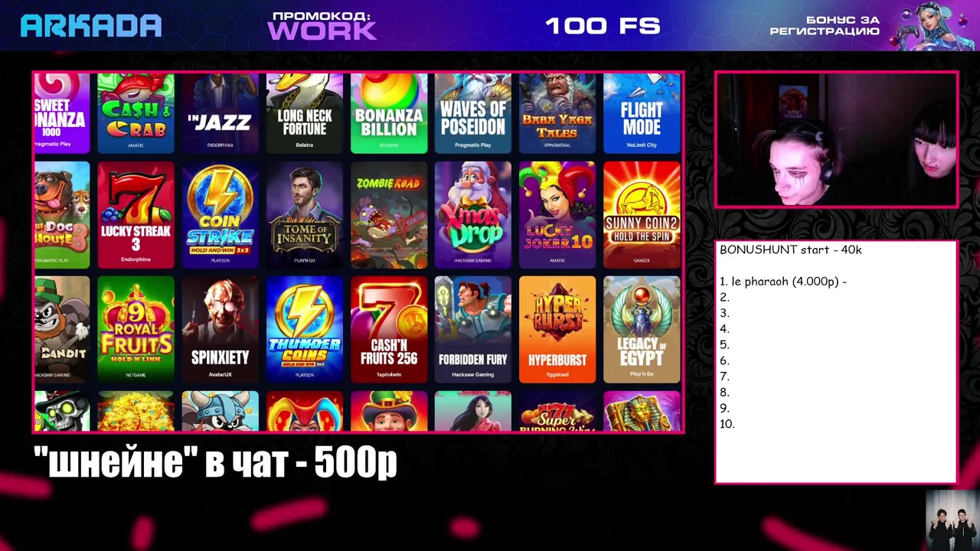Viewport: 980px width, 551px height.
Task: Open the Baba Yaga Tales tile
Action: tap(557, 113)
